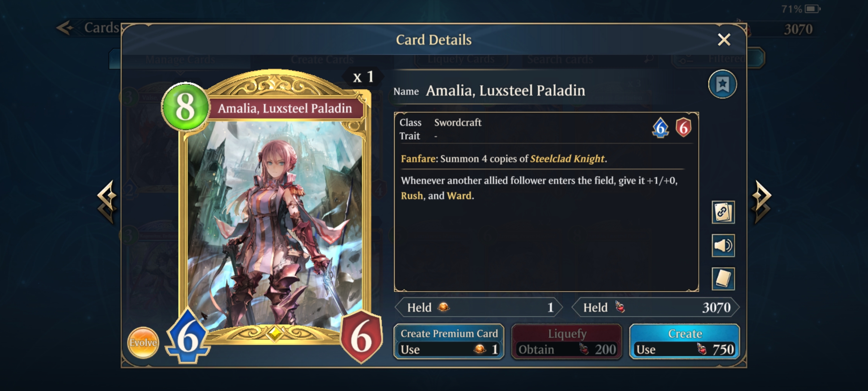
Task: Open the flavor text page icon
Action: point(723,279)
